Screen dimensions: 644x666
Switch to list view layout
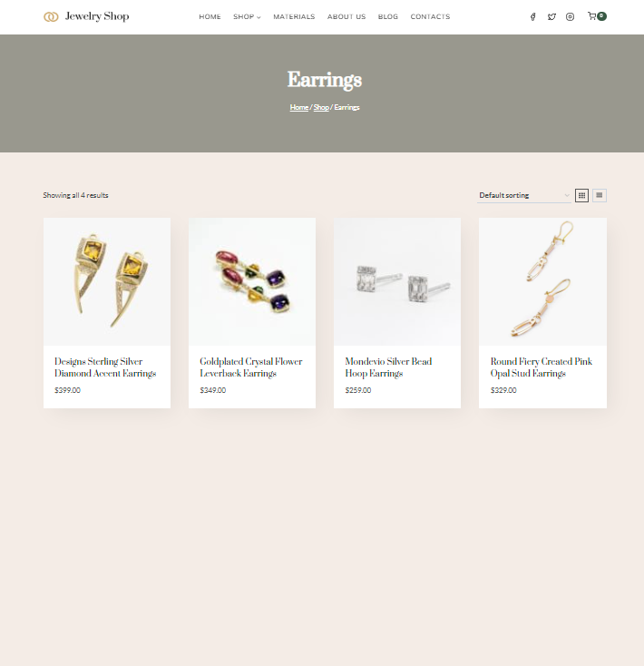[600, 195]
